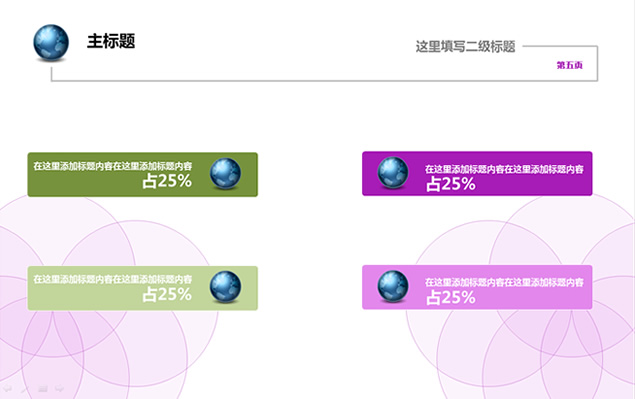Click the 占25% text in dark green box
This screenshot has width=635, height=399.
pyautogui.click(x=167, y=181)
